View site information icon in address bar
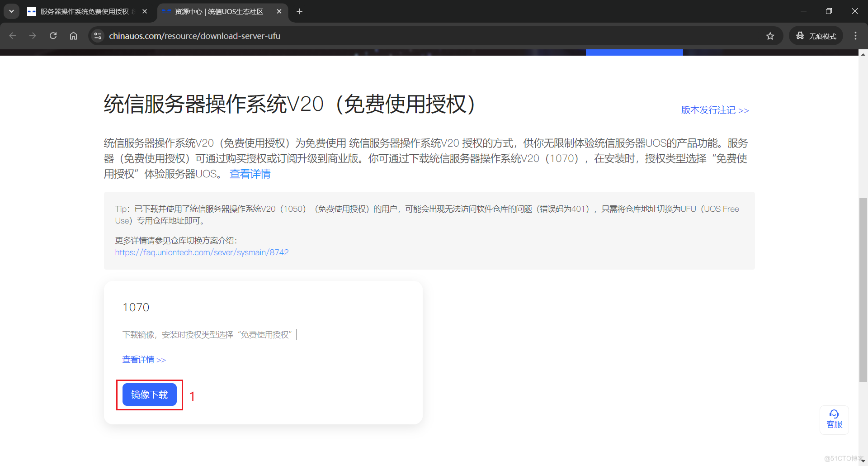The width and height of the screenshot is (868, 466). [98, 36]
